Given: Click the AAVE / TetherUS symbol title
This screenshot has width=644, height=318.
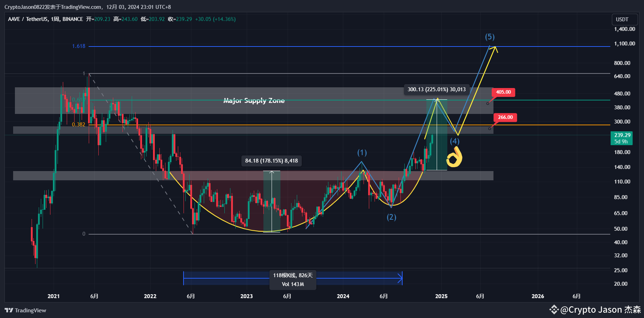Looking at the screenshot, I should [x=45, y=19].
